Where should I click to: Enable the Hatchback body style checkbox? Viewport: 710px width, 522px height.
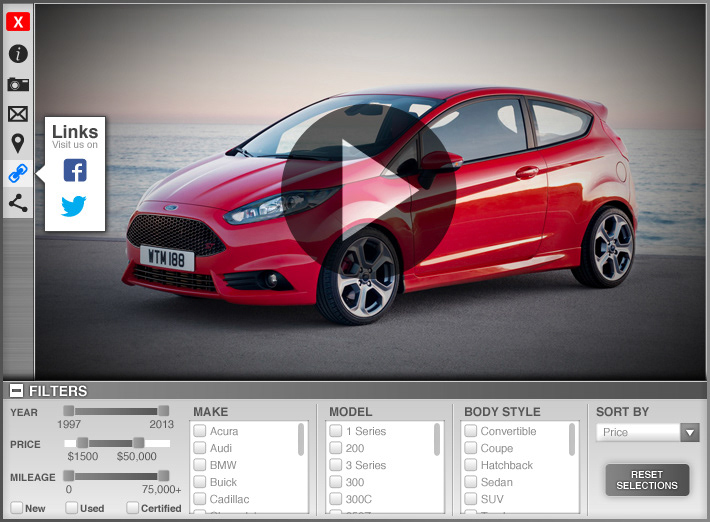click(471, 465)
